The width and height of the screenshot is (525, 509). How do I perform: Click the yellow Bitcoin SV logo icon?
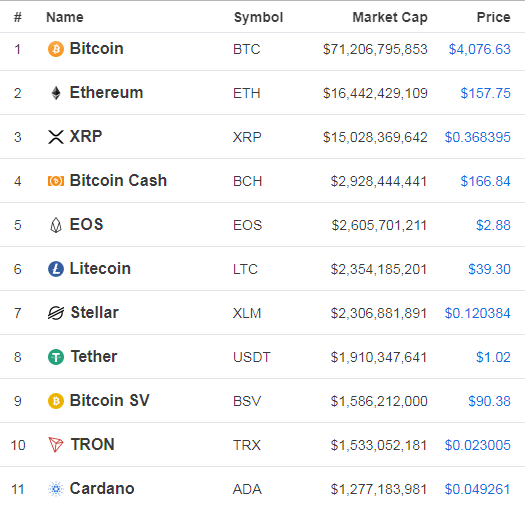[56, 401]
